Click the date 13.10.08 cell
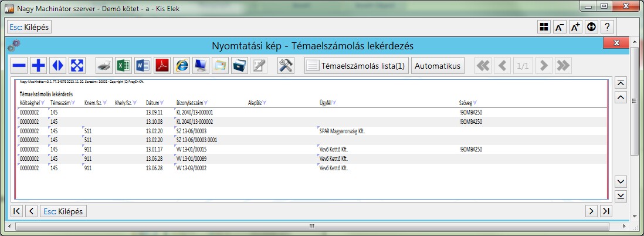The height and width of the screenshot is (236, 644). pyautogui.click(x=154, y=122)
